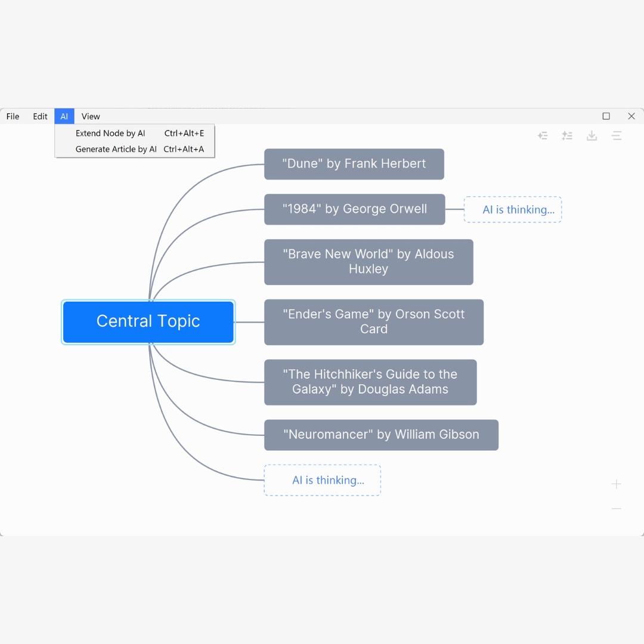Select the '1984 by George Orwell' node
644x644 pixels.
point(354,209)
